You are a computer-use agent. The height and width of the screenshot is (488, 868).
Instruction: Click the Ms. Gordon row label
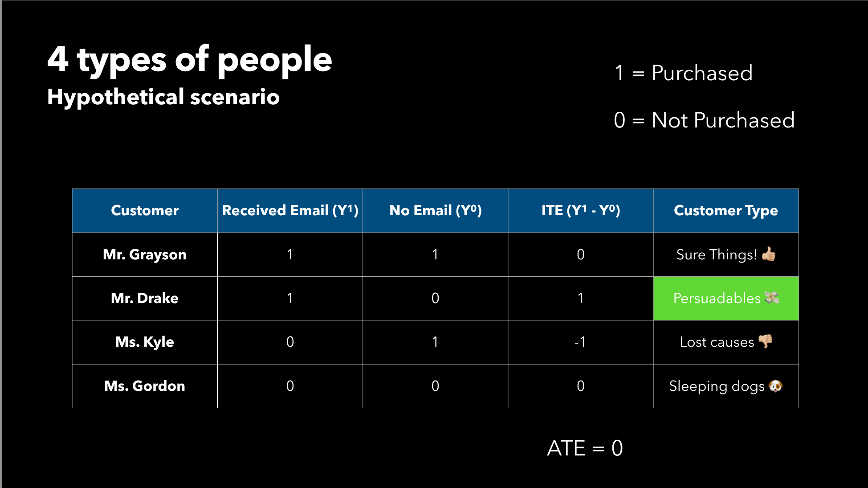point(145,385)
